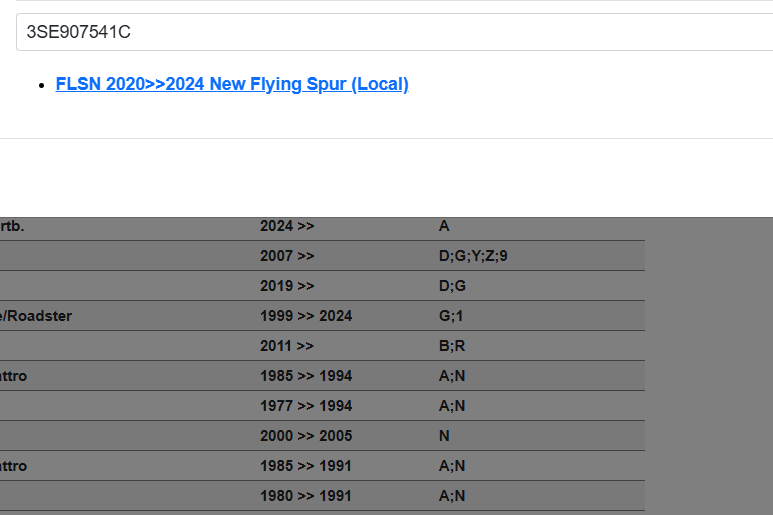Click the "2019 >>" year cell
The image size is (773, 515).
point(287,286)
